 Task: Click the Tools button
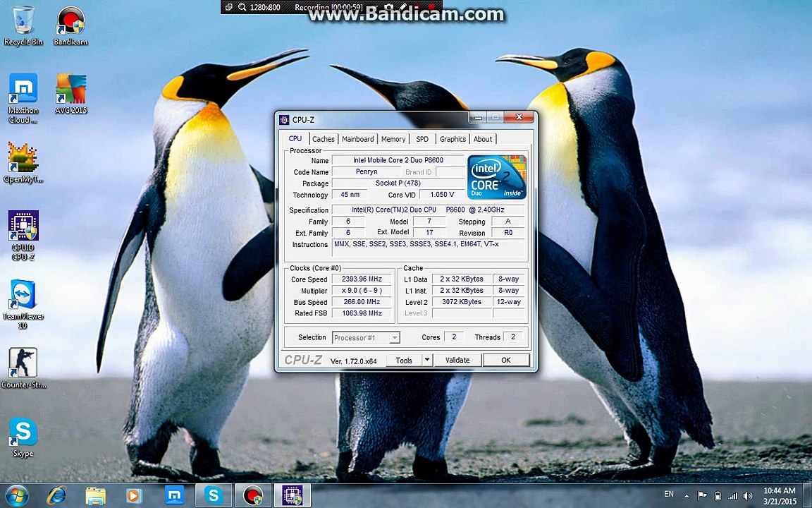tap(404, 360)
